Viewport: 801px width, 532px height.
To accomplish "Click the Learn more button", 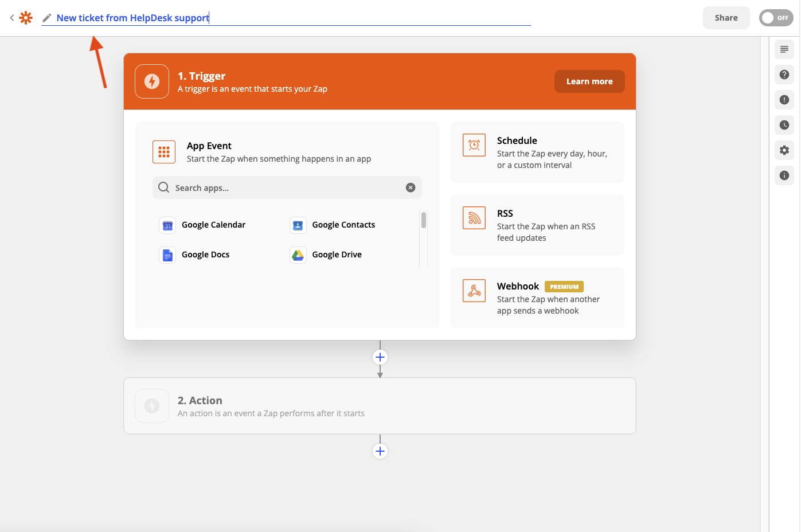I will coord(589,81).
